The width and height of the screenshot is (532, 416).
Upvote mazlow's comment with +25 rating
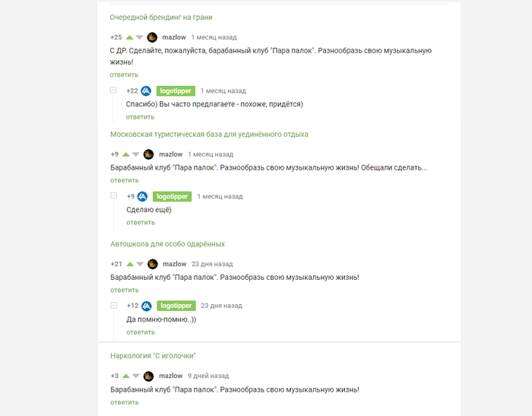click(130, 37)
